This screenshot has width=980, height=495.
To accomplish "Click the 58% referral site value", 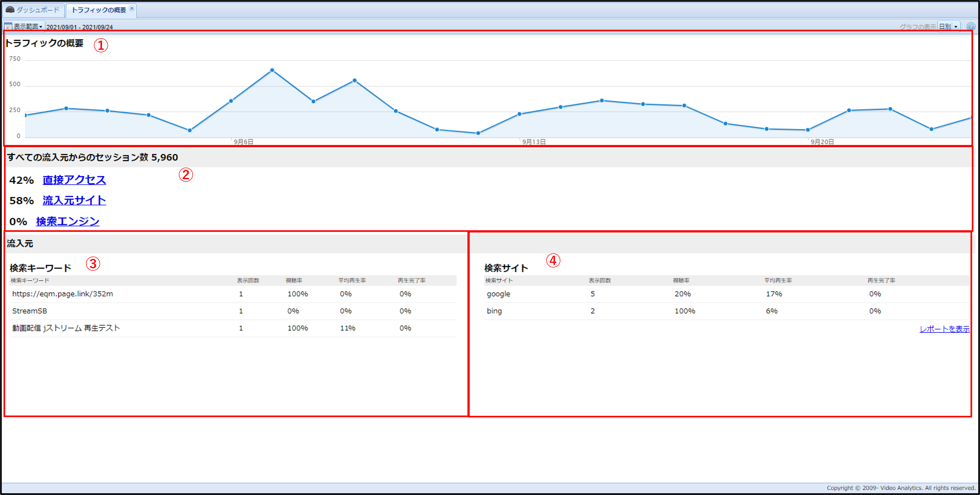I will [22, 201].
